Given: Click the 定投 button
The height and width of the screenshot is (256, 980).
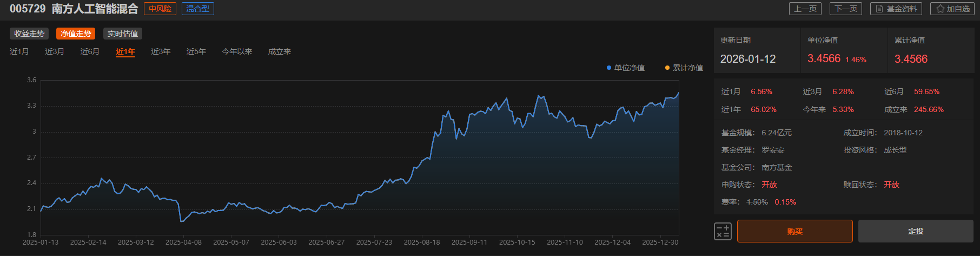Looking at the screenshot, I should (915, 231).
